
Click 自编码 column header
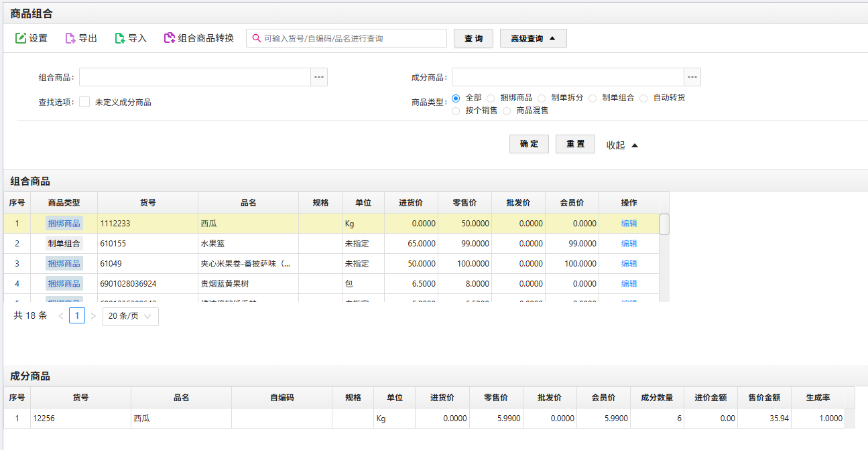(282, 398)
